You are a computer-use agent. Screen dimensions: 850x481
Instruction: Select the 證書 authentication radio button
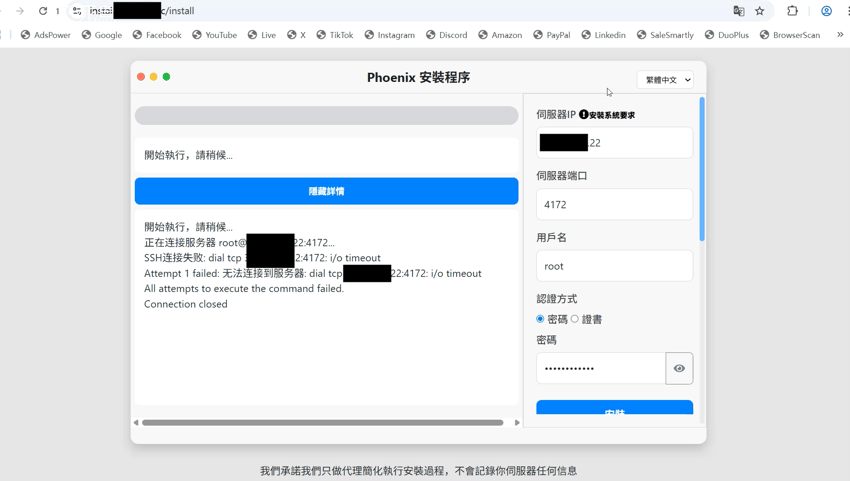(575, 319)
